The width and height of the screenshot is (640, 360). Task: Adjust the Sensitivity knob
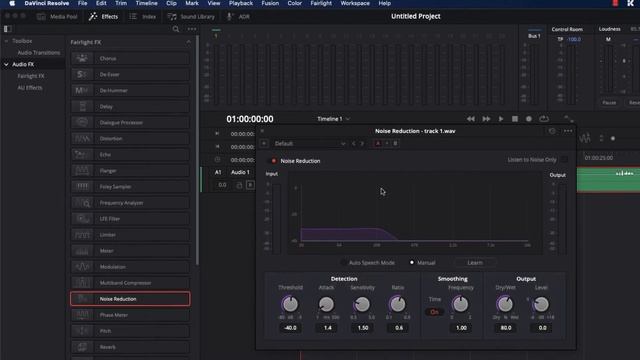pos(362,304)
